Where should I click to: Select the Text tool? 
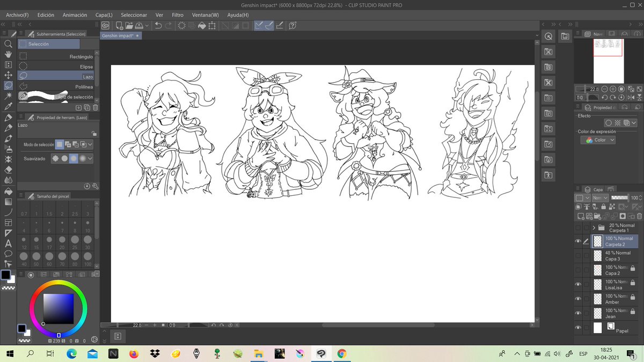[x=8, y=243]
